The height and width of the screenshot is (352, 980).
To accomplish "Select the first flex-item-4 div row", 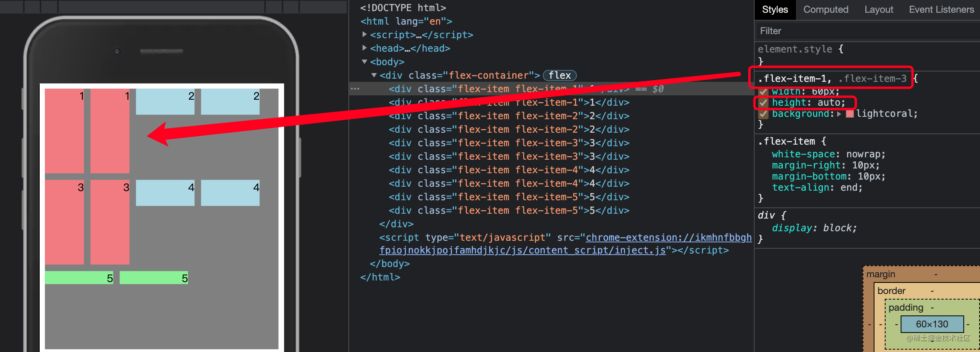I will pos(509,170).
